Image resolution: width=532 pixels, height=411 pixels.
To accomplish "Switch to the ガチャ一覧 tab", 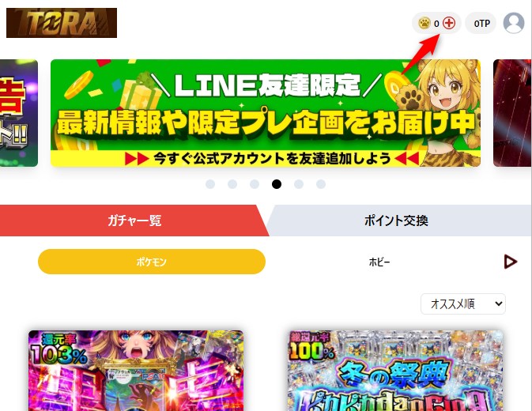I will coord(134,221).
